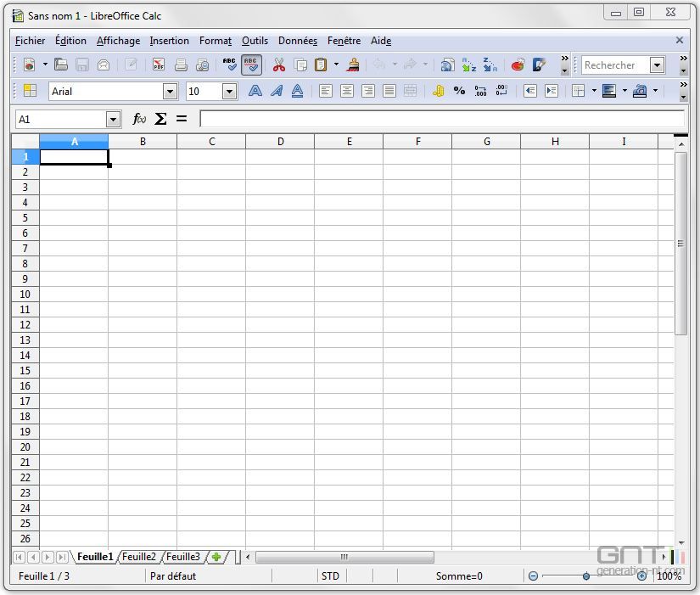
Task: Run Spelling check ABC icon
Action: [229, 65]
